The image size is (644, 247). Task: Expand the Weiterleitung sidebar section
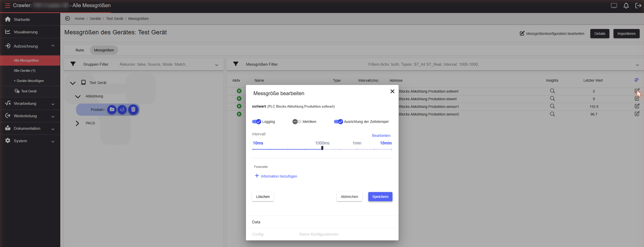coord(53,117)
